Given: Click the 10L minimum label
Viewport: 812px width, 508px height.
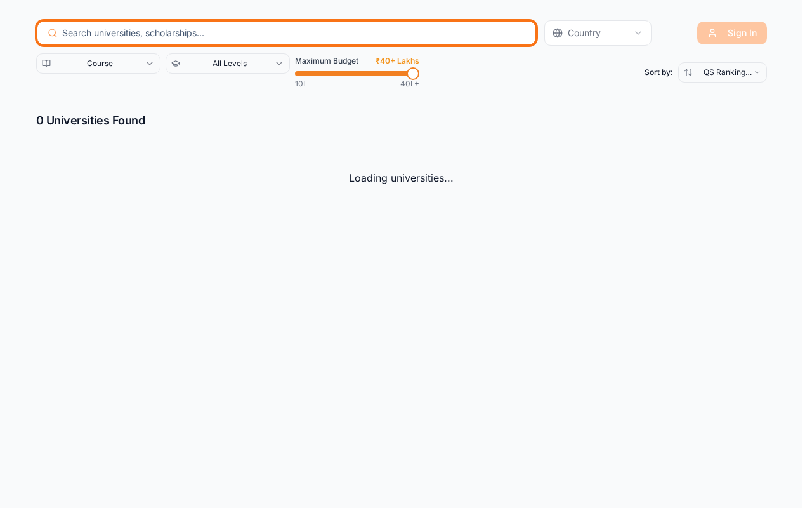Looking at the screenshot, I should tap(301, 84).
